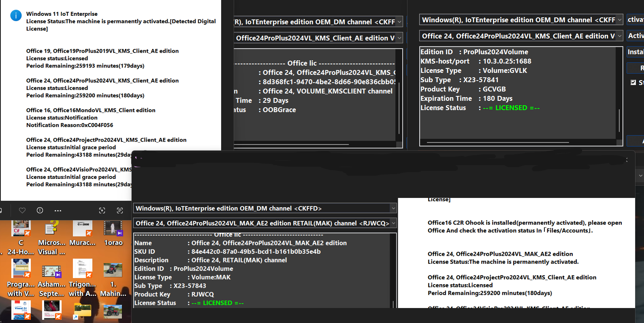
Task: Expand the Windows IoTEnterprise dropdown in the top-right window
Action: click(619, 20)
